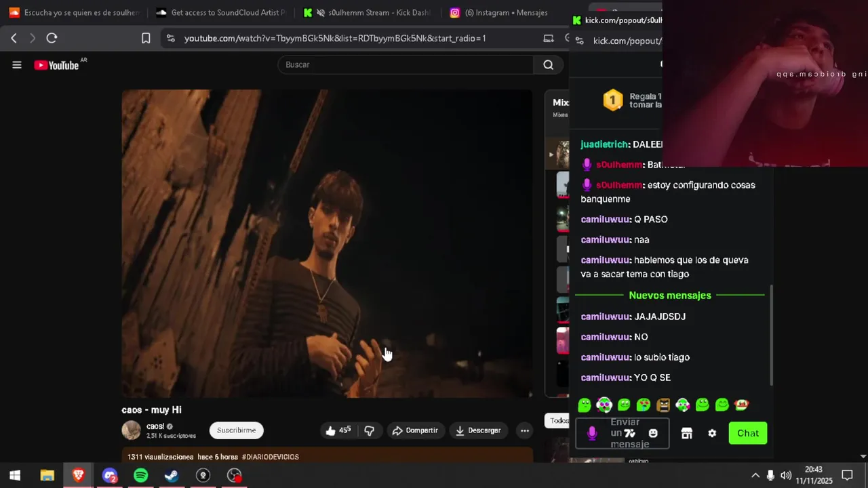Dislike the video with thumbs down
This screenshot has width=868, height=488.
click(x=370, y=430)
